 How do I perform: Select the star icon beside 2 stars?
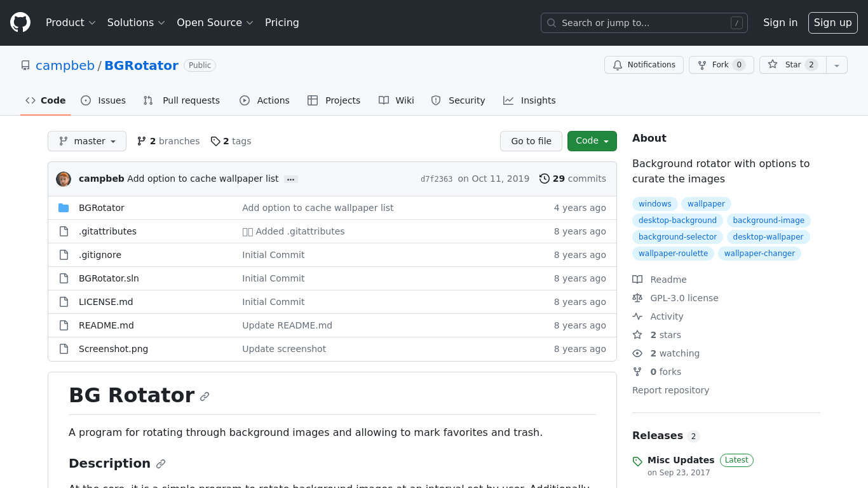click(x=637, y=335)
